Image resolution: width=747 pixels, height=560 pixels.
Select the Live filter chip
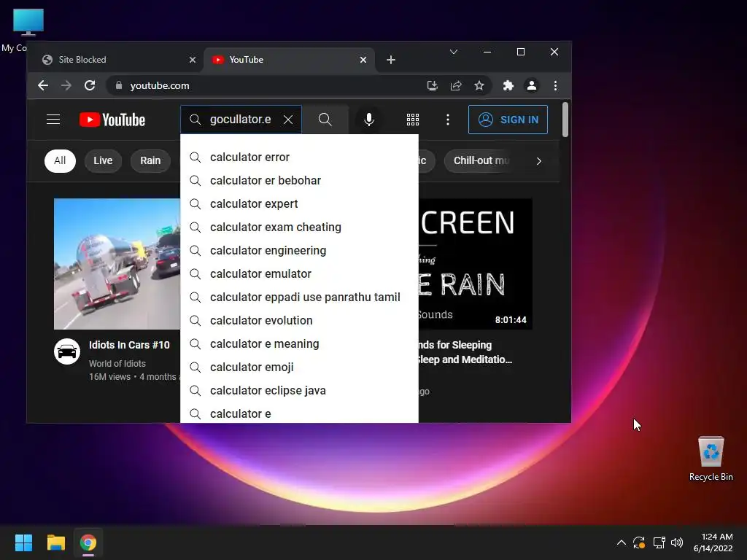[103, 161]
